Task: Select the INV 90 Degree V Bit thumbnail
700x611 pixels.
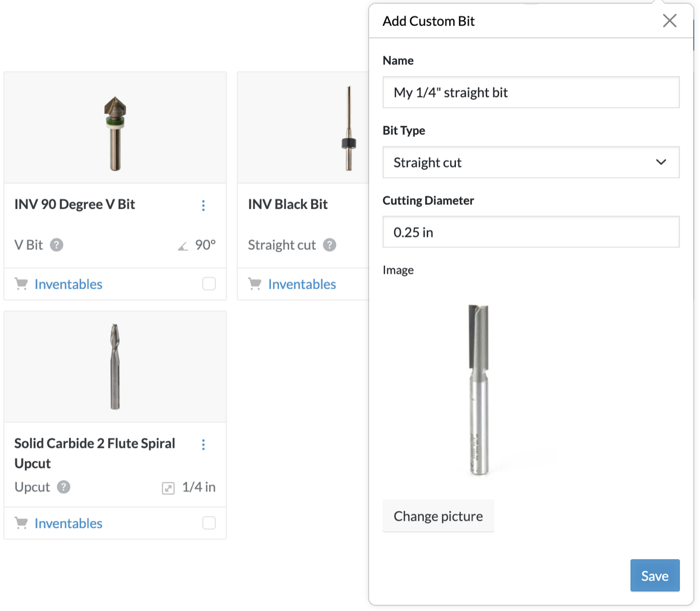Action: [x=115, y=133]
